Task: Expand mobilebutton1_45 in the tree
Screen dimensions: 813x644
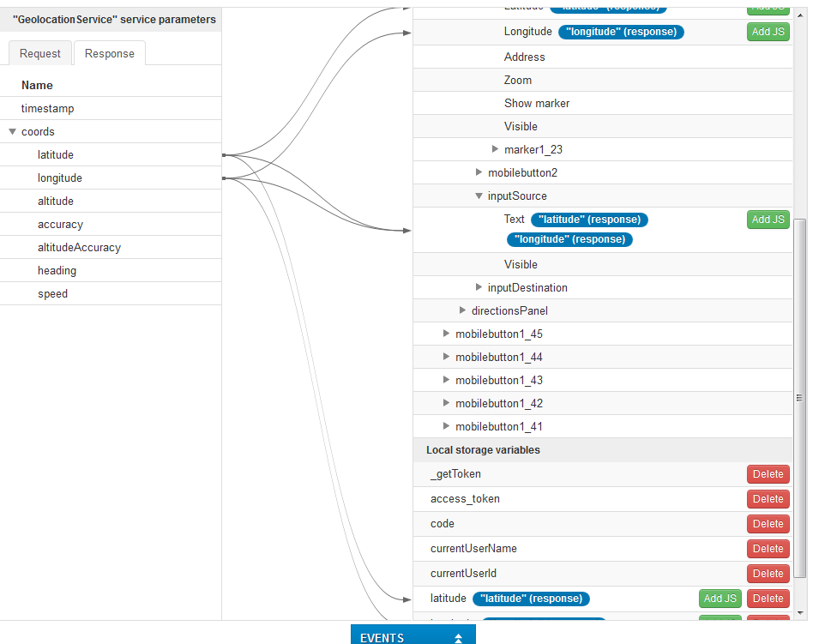Action: pyautogui.click(x=446, y=334)
